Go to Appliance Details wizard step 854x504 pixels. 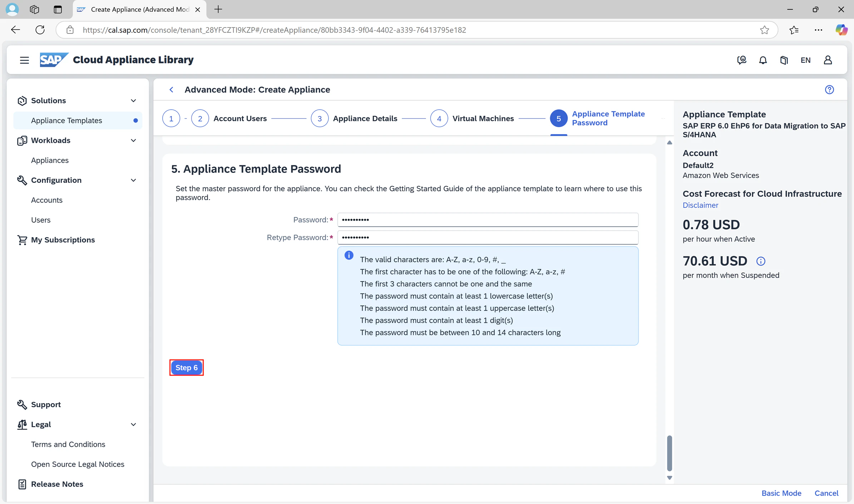tap(354, 119)
